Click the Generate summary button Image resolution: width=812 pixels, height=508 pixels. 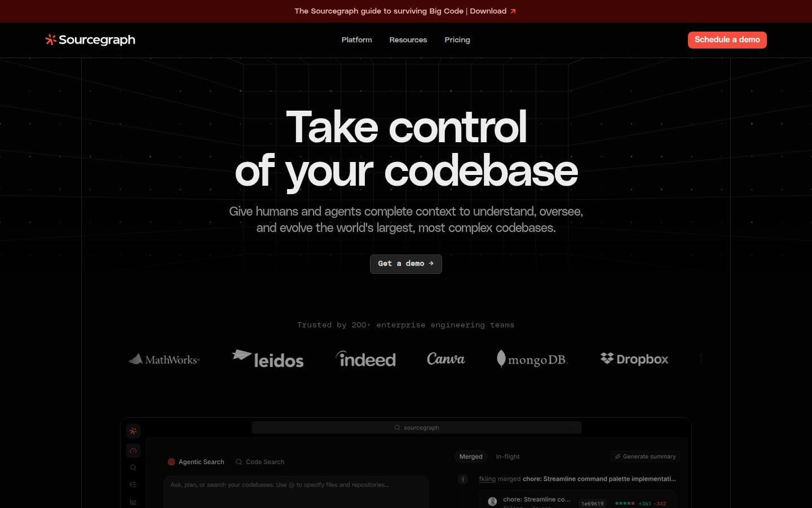[645, 457]
